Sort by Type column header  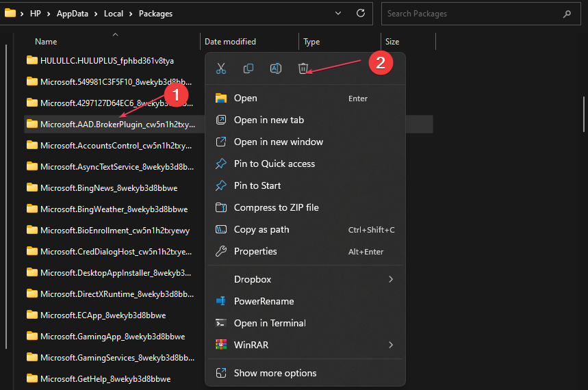coord(340,42)
